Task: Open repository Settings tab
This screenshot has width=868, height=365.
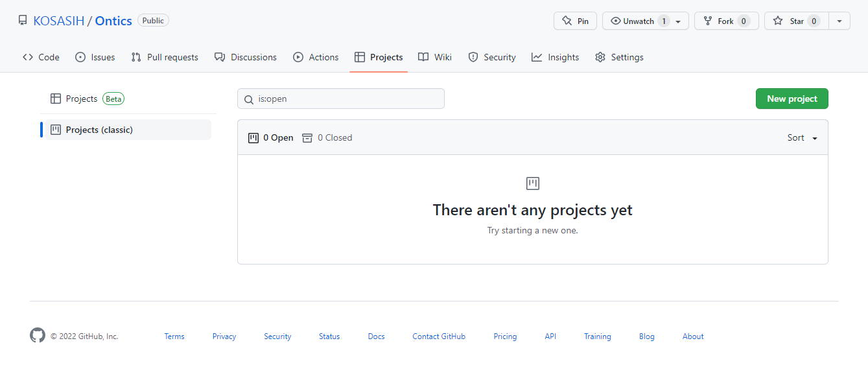Action: pos(619,57)
